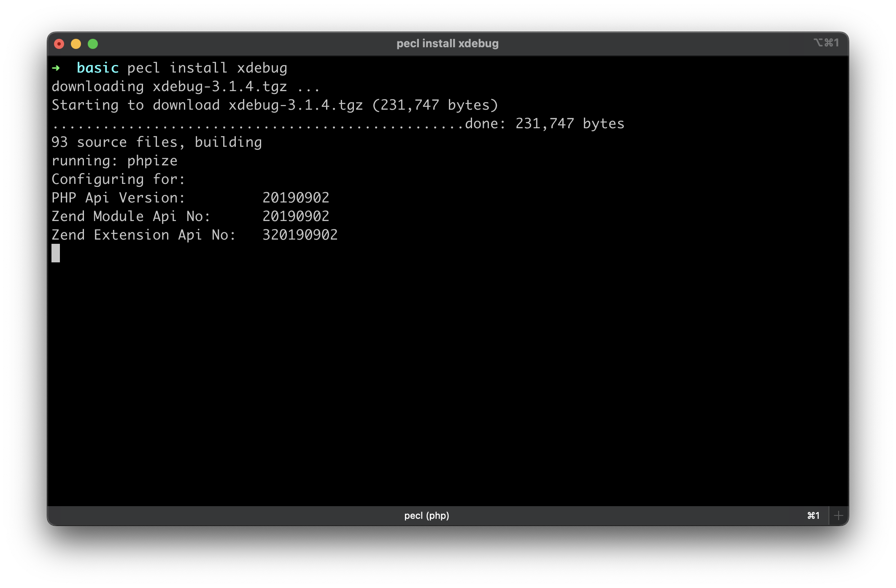
Task: Maximize the window with green button
Action: tap(93, 44)
